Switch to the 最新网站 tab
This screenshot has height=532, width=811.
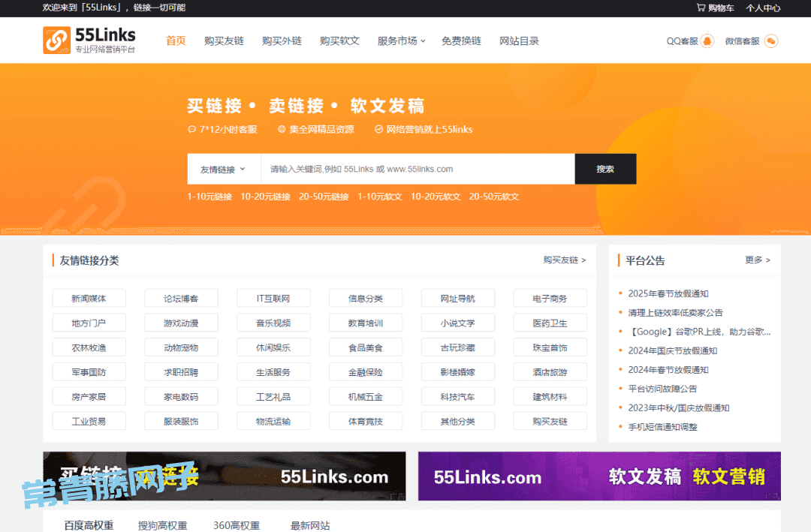(310, 525)
